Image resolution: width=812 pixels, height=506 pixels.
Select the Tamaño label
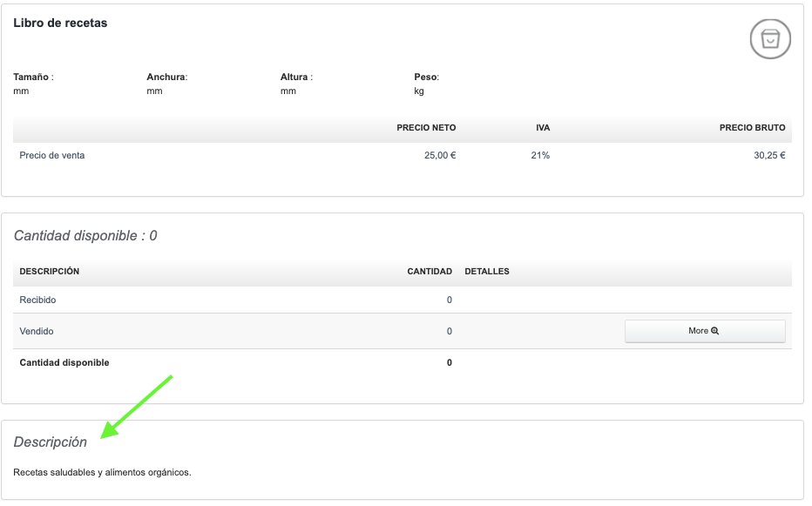coord(32,77)
